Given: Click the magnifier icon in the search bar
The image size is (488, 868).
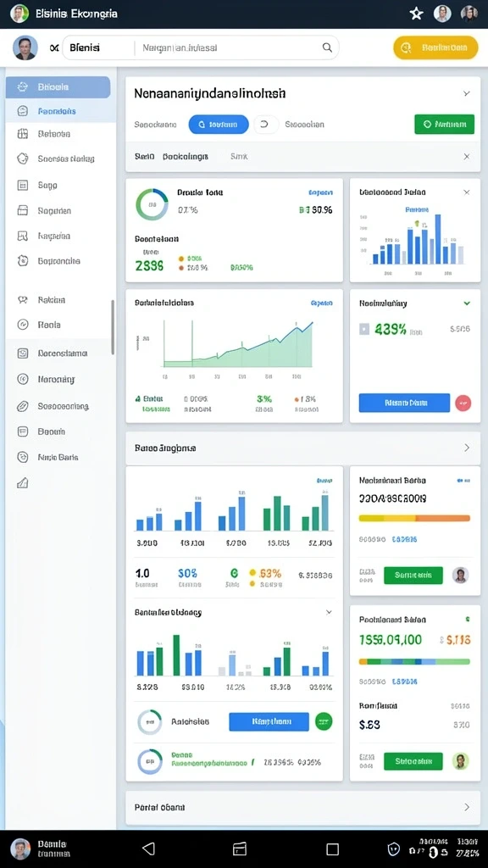Looking at the screenshot, I should 327,47.
